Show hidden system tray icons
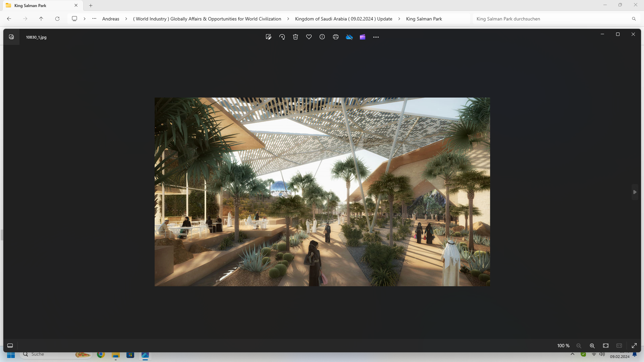Screen dimensions: 644x362 [573, 354]
